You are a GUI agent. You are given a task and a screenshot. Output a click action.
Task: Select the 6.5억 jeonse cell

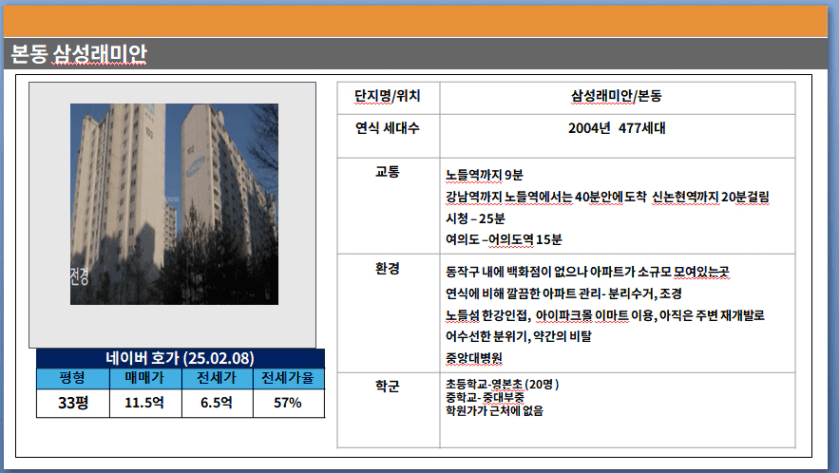click(x=217, y=403)
